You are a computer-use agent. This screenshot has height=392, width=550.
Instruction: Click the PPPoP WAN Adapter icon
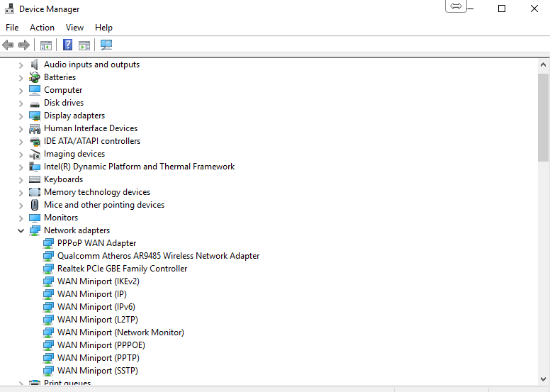pyautogui.click(x=48, y=243)
